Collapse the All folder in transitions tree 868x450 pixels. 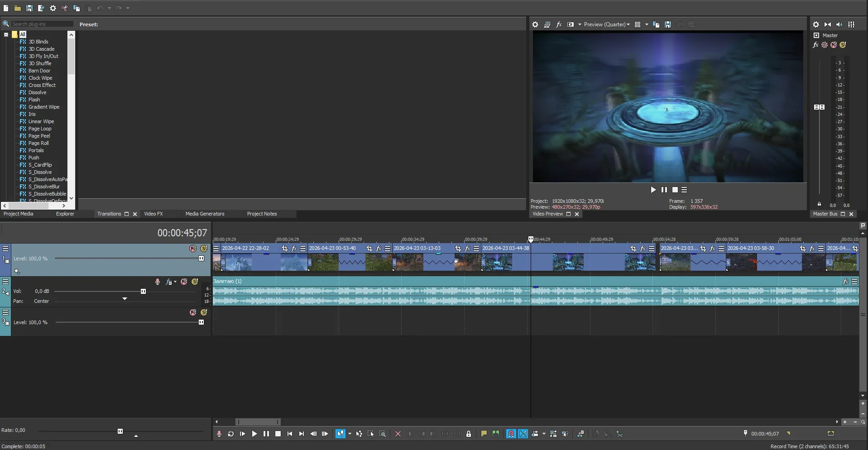coord(6,34)
